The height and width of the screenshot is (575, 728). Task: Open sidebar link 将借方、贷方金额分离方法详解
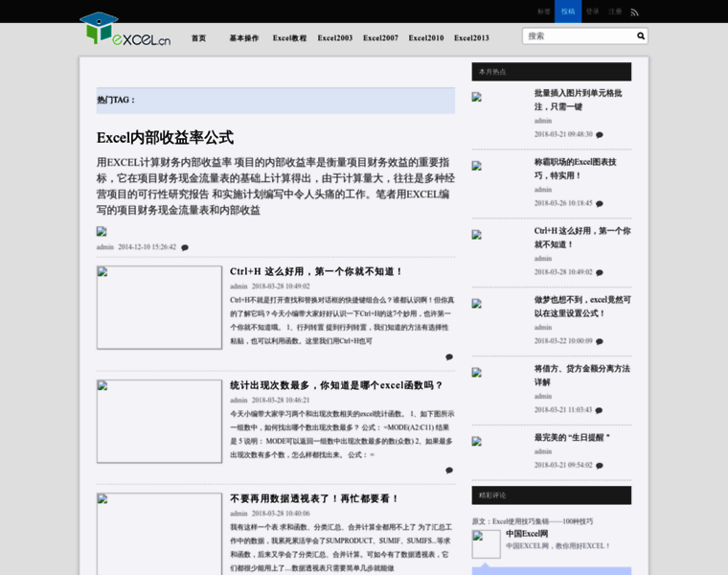(x=581, y=376)
